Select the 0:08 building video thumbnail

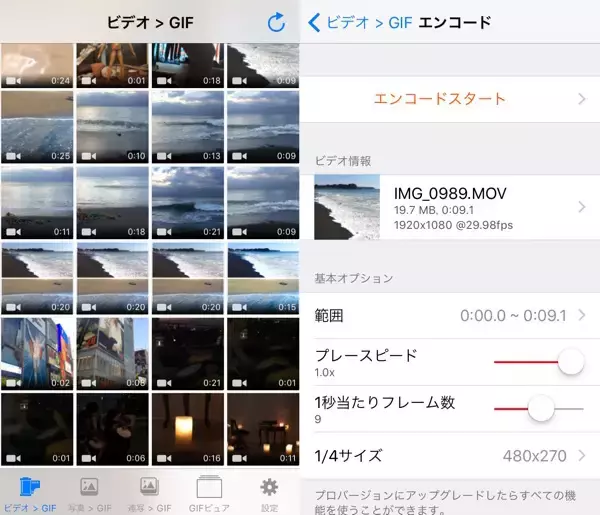point(112,354)
